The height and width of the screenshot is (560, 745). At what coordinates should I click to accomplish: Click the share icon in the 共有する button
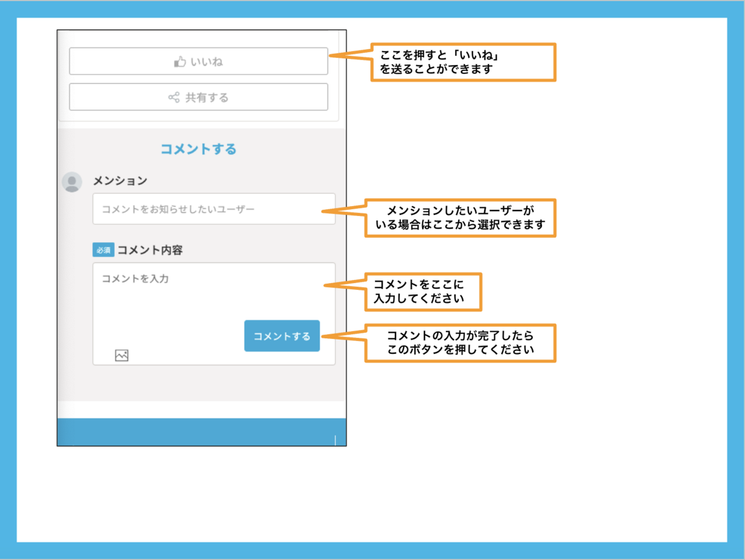[x=174, y=97]
